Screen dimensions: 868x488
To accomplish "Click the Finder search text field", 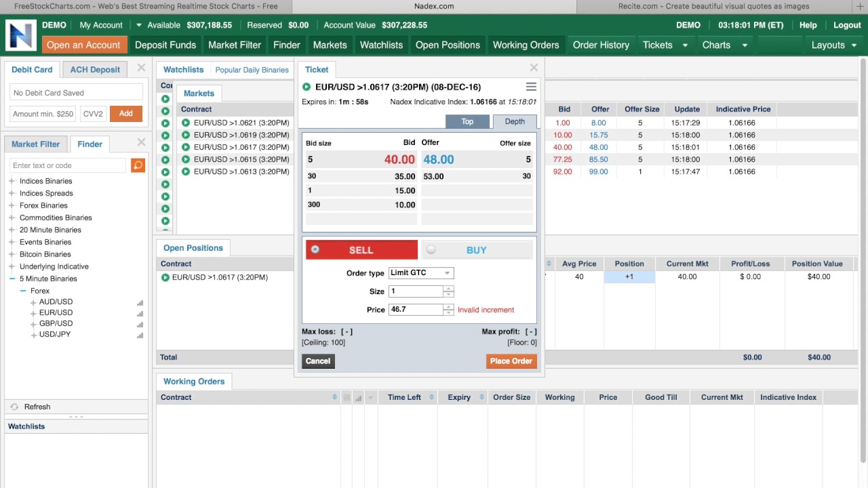I will click(x=68, y=165).
